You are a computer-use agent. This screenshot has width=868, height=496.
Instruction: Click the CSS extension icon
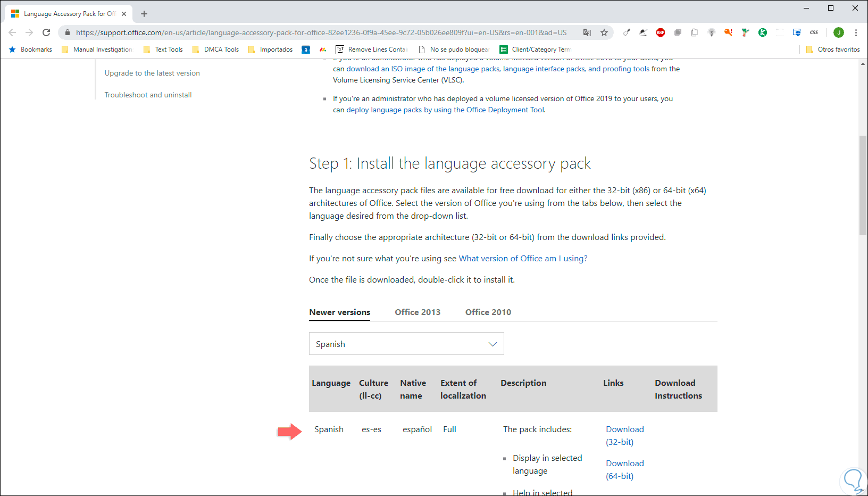point(814,32)
